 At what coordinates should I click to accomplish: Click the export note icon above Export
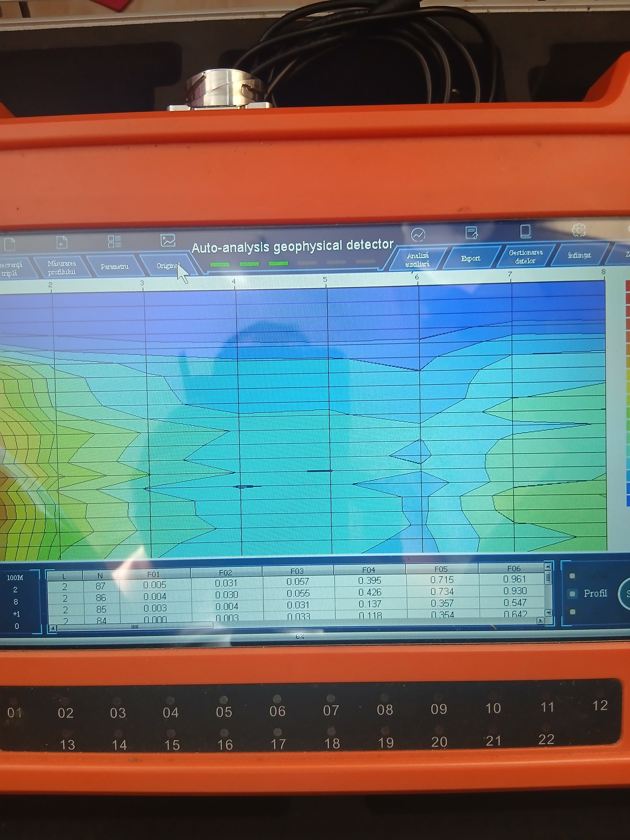pyautogui.click(x=472, y=233)
